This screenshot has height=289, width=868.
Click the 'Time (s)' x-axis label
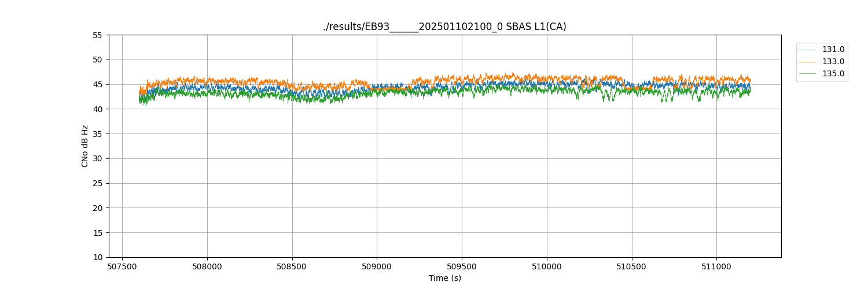point(444,278)
